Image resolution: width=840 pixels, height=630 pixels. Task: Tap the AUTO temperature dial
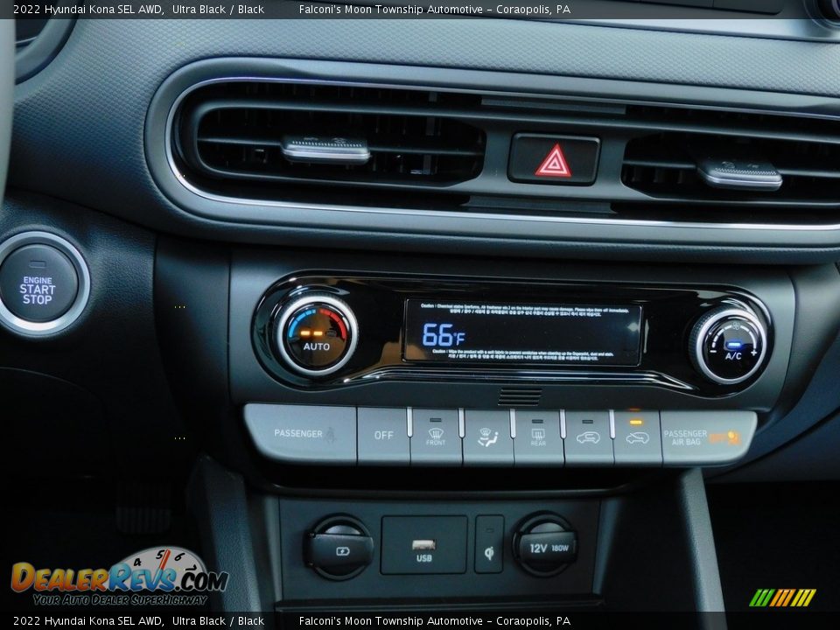[316, 335]
